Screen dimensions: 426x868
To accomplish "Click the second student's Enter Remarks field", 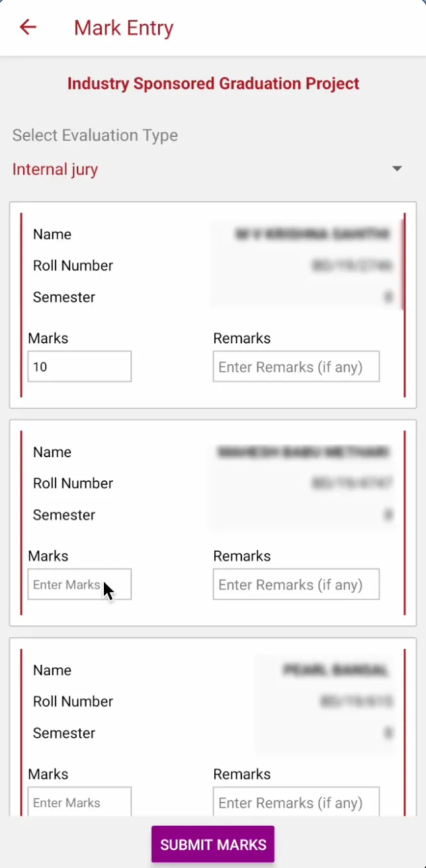I will coord(296,584).
